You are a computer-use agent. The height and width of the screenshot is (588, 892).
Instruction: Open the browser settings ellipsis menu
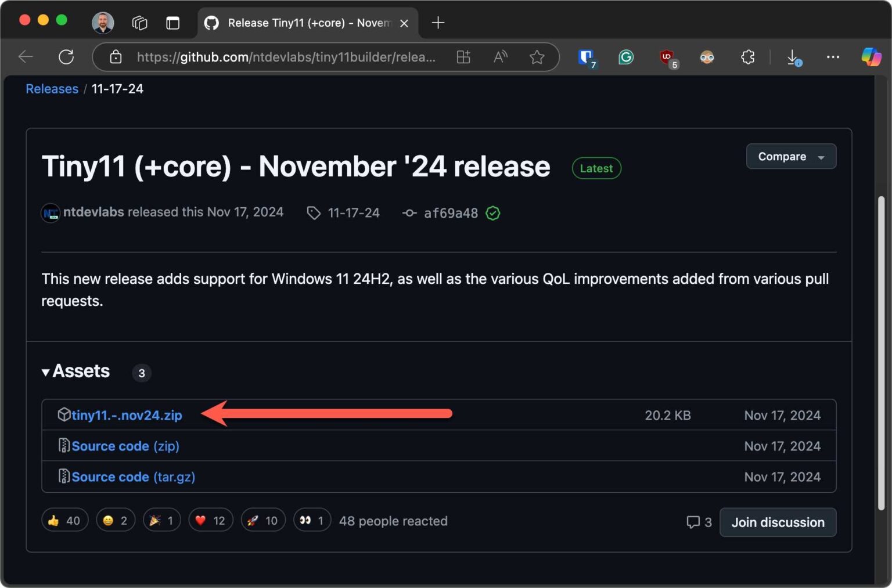833,57
